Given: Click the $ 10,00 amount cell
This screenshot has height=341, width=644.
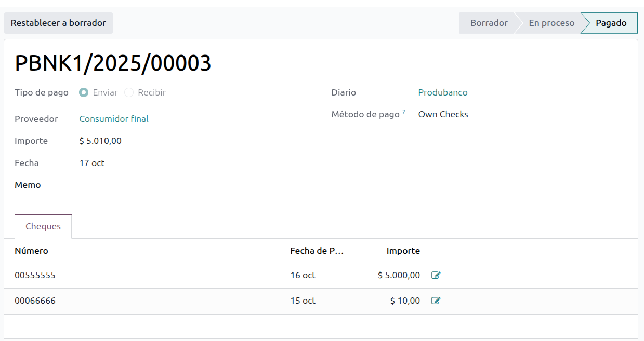Looking at the screenshot, I should tap(405, 301).
